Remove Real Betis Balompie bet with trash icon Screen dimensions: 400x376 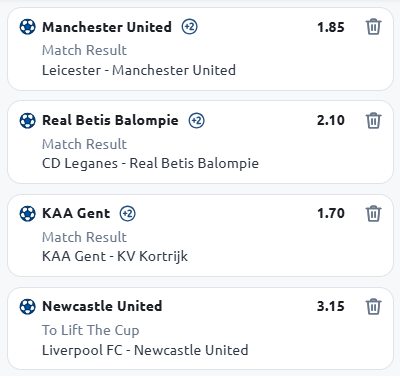point(373,120)
